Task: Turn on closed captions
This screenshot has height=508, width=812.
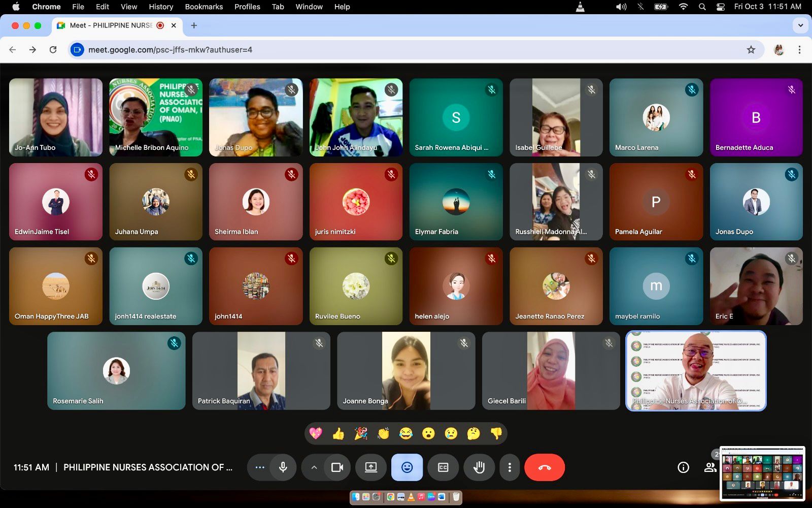Action: (443, 467)
